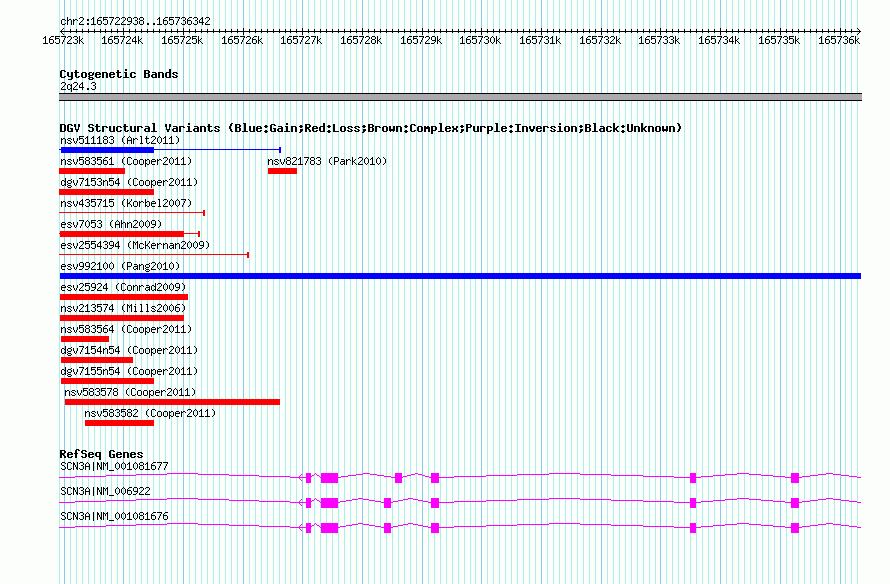Click the thin red esv2554394 line
The image size is (890, 584).
click(154, 255)
